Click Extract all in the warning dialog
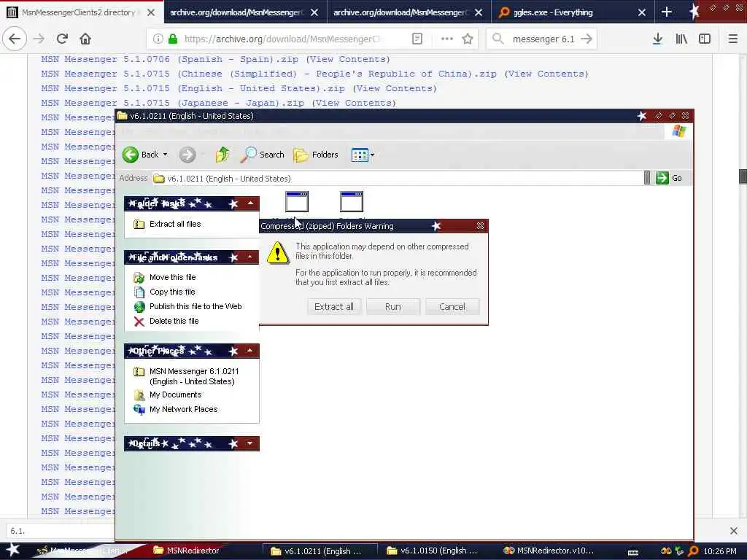This screenshot has height=560, width=747. point(334,307)
